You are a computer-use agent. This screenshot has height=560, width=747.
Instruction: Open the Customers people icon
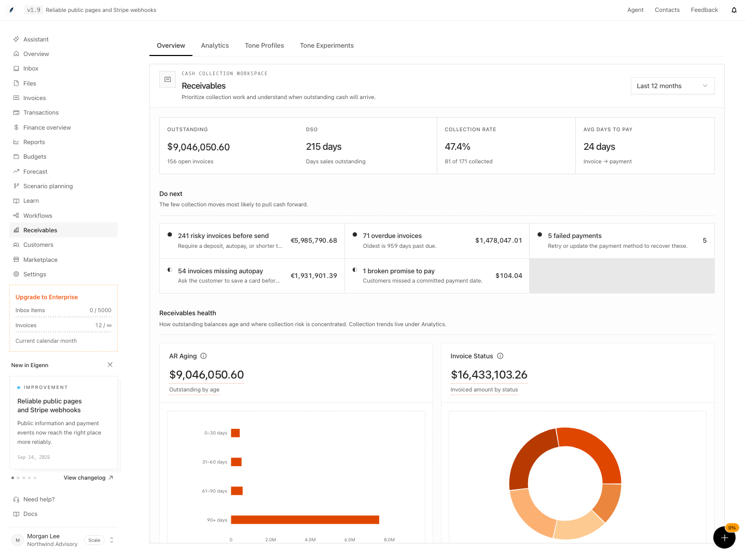click(x=16, y=245)
